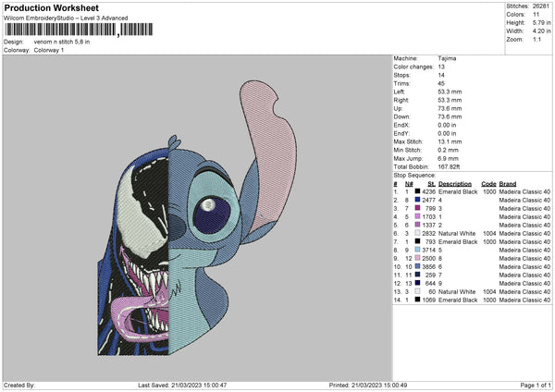555x392 pixels.
Task: Click the violet swatch in the 1703 stitches row
Action: coord(418,216)
